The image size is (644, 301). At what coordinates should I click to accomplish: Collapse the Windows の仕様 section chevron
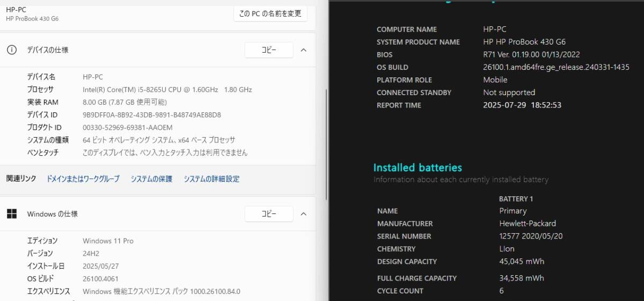[303, 214]
